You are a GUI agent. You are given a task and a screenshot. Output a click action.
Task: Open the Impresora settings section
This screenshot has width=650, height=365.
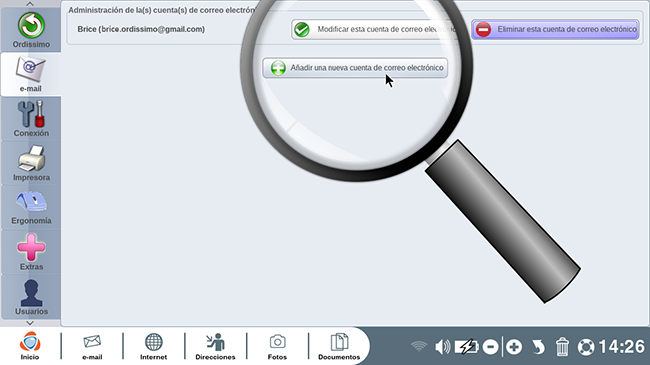coord(31,163)
